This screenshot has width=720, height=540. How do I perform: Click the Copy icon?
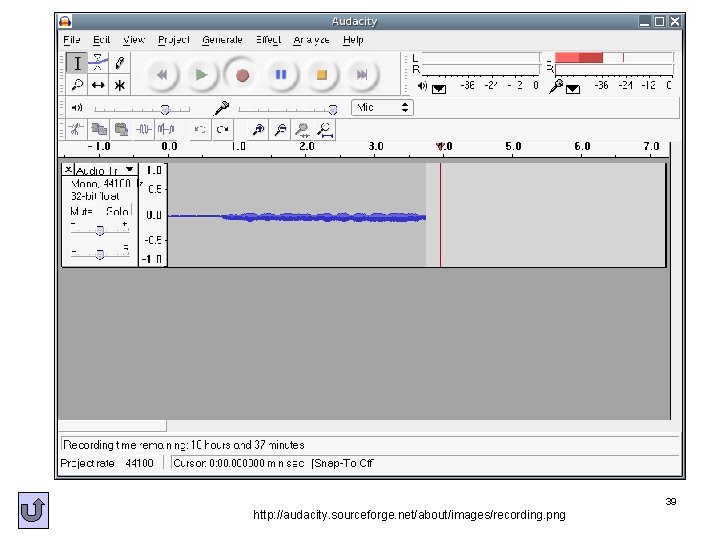tap(98, 129)
